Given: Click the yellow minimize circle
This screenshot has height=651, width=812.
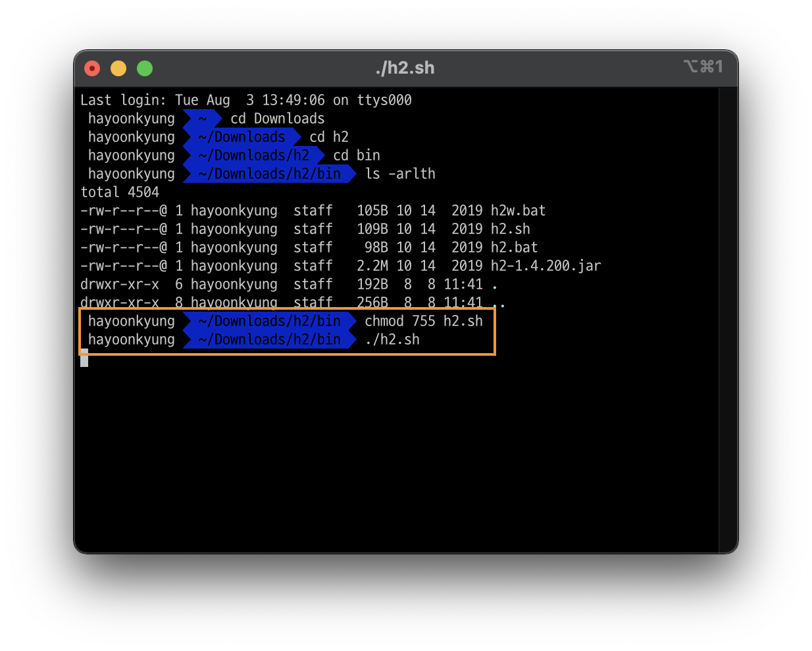Looking at the screenshot, I should pos(118,68).
